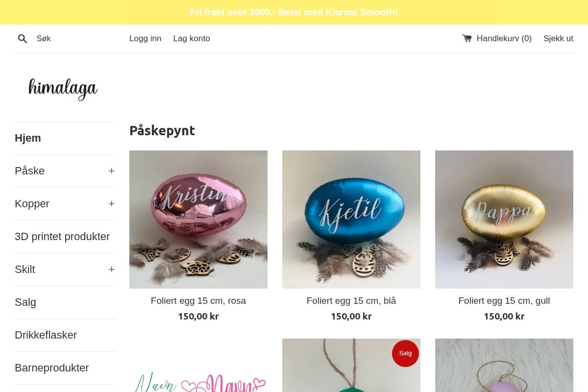Go to Salg category in sidebar
This screenshot has height=392, width=588.
(25, 302)
